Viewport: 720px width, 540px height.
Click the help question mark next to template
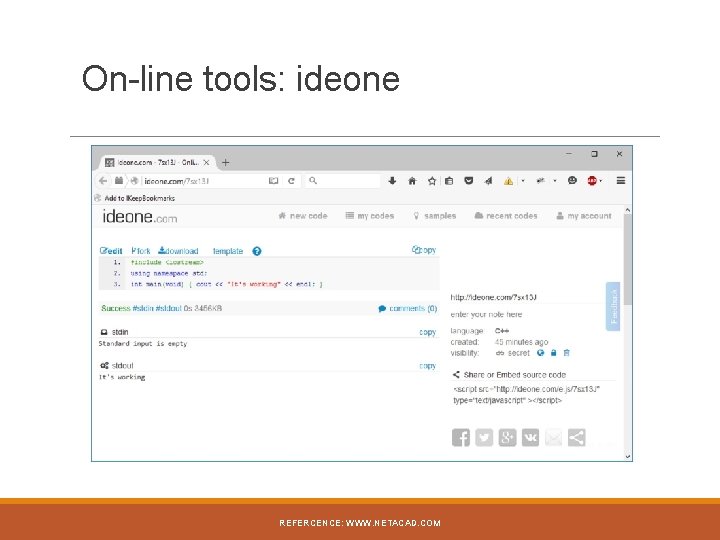[x=257, y=251]
